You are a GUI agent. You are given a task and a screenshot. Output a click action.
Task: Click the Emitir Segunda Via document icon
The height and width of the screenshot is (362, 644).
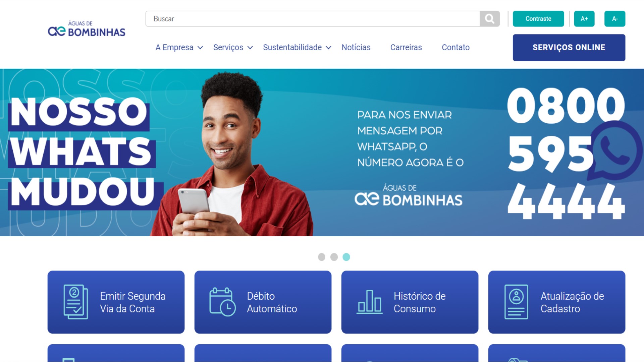pyautogui.click(x=76, y=302)
